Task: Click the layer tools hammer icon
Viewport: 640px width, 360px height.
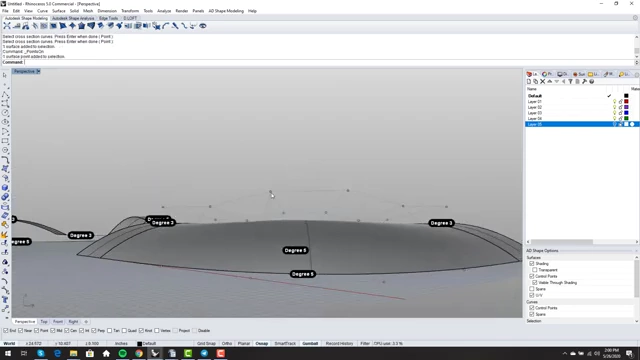Action: point(584,82)
